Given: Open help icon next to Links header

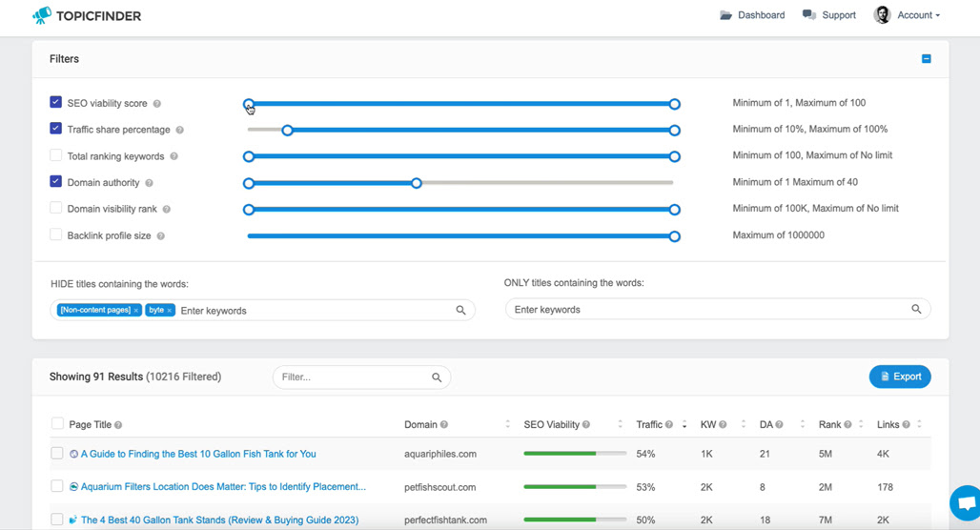Looking at the screenshot, I should (x=907, y=424).
